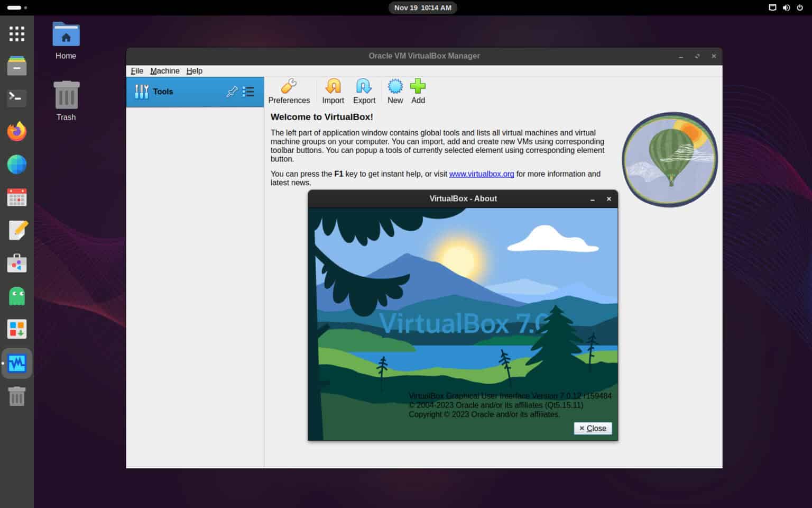This screenshot has width=812, height=508.
Task: Open the Machine menu
Action: point(164,70)
